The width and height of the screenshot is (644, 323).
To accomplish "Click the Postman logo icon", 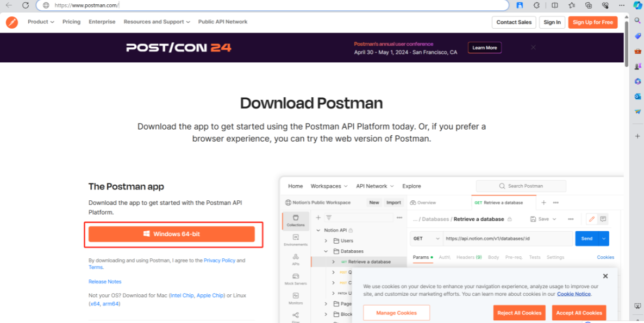I will coord(12,22).
